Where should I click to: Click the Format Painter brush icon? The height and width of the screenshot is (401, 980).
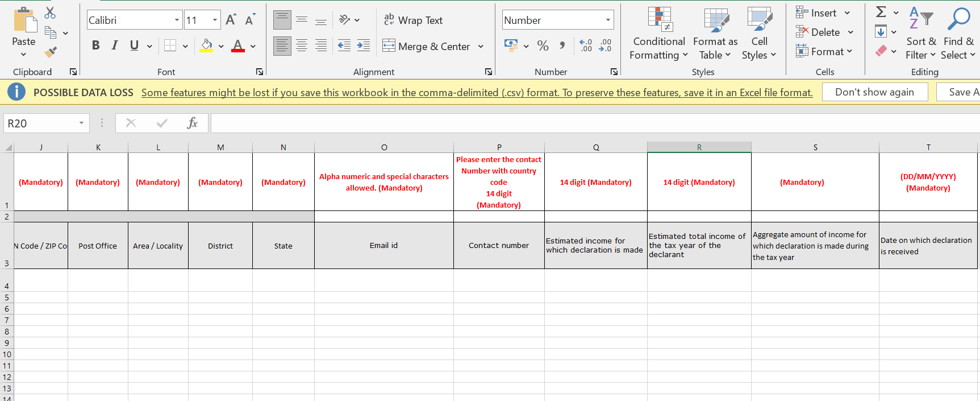[x=51, y=52]
